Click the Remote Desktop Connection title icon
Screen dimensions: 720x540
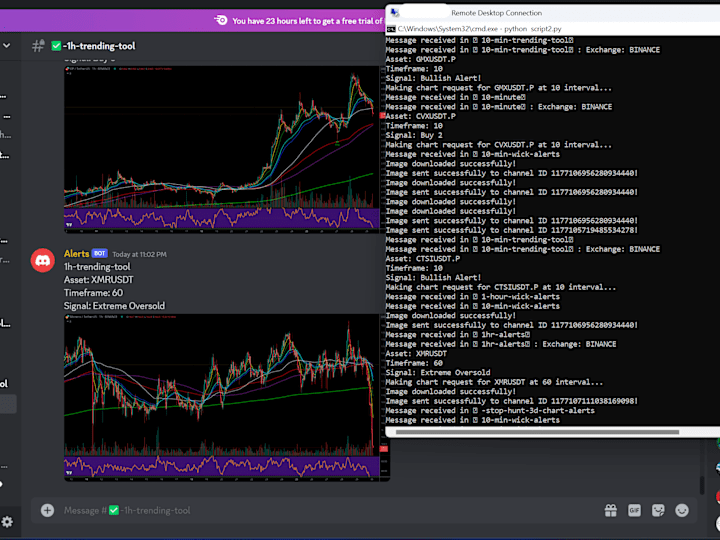[394, 12]
